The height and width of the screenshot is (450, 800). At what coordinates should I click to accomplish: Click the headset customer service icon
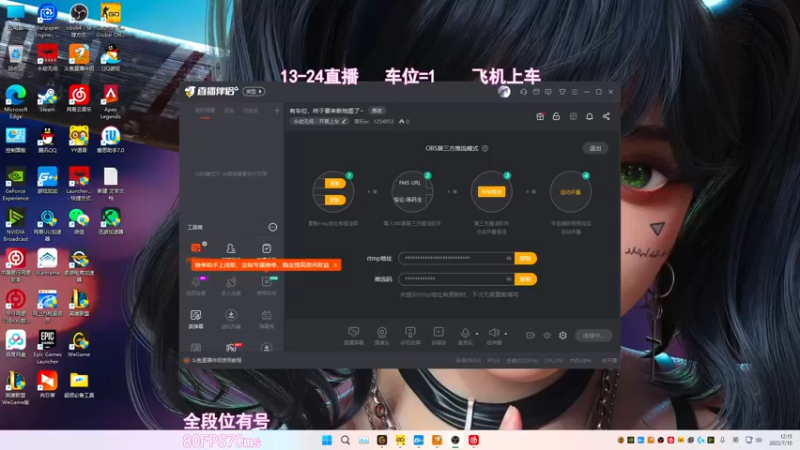tap(523, 92)
